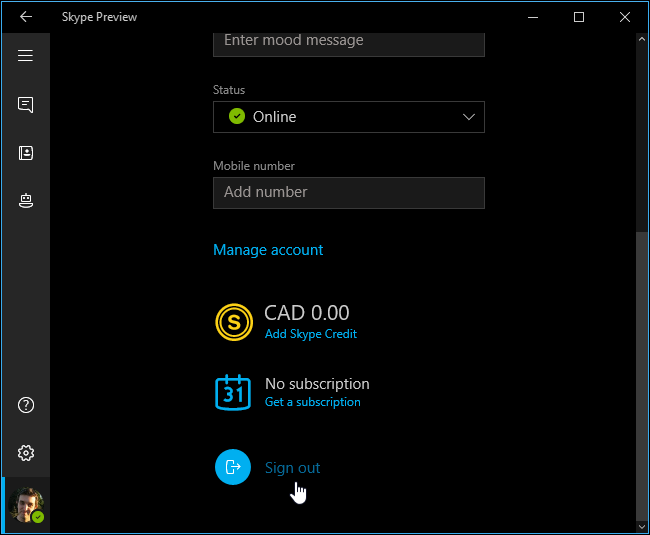Click the scrollbar up arrow
This screenshot has width=650, height=535.
(x=642, y=39)
